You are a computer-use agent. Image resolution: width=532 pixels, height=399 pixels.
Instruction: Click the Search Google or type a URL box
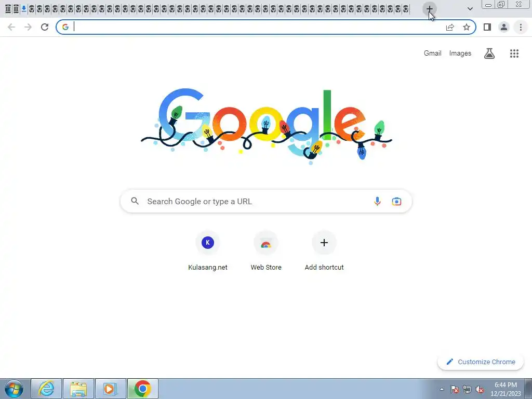[x=266, y=201]
